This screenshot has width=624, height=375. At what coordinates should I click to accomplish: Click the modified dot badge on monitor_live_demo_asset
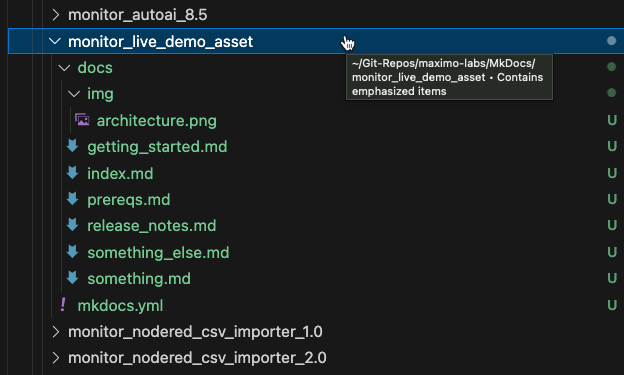coord(612,41)
